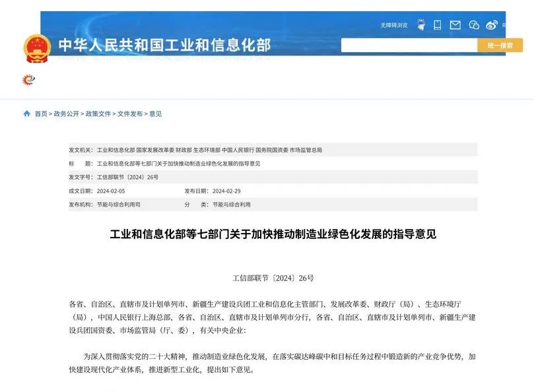Screen dimensions: 534x392
Task: Click the national emblem logo
Action: (x=37, y=48)
